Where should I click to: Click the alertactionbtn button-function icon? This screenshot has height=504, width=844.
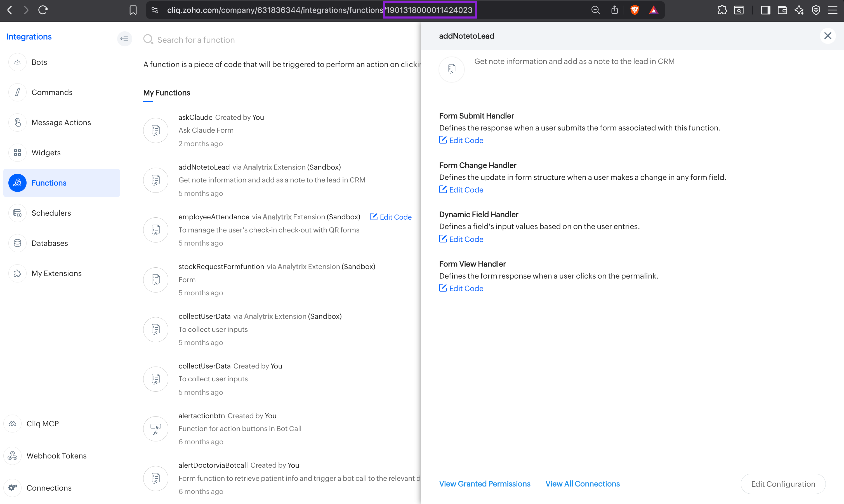tap(156, 429)
